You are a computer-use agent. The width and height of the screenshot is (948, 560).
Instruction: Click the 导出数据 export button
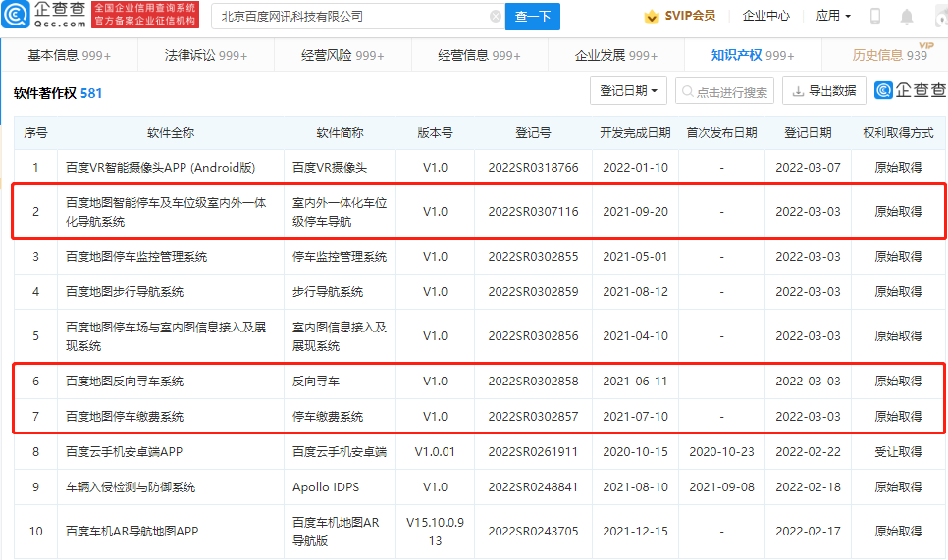pyautogui.click(x=823, y=91)
